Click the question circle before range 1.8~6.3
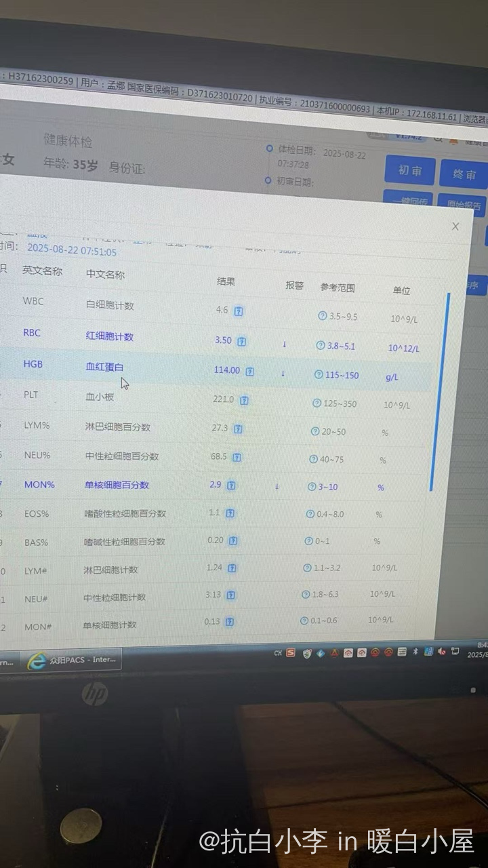This screenshot has height=868, width=488. [306, 594]
